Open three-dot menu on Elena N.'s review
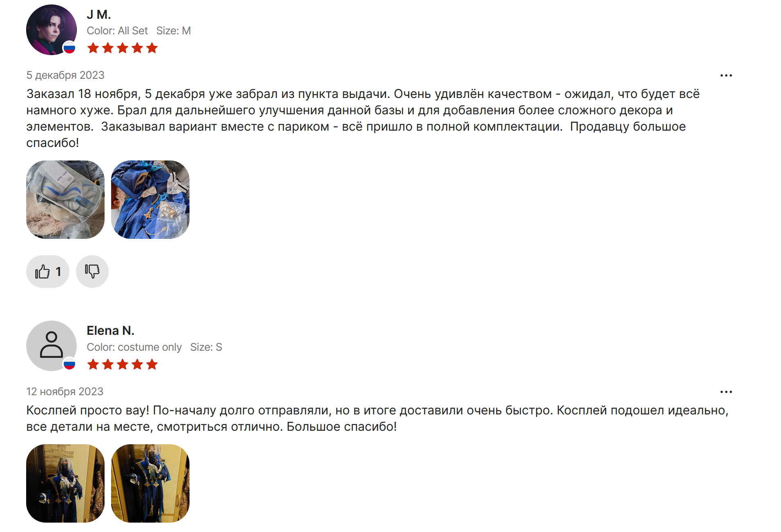781x532 pixels. pos(726,392)
